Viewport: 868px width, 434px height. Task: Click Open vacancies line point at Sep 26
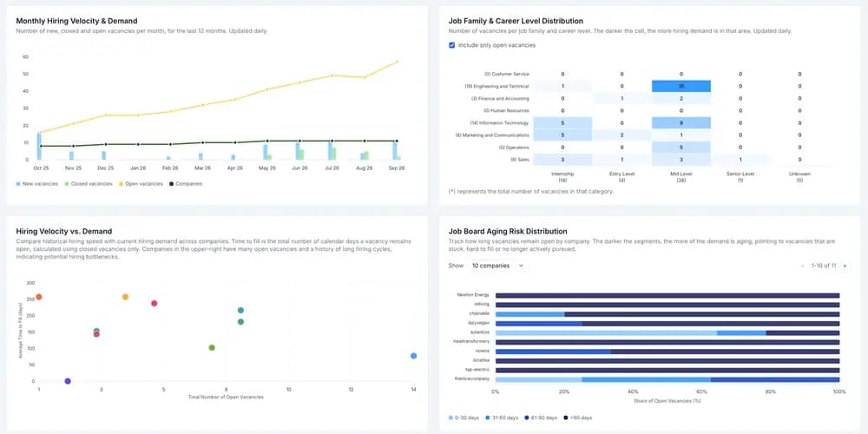(x=397, y=62)
